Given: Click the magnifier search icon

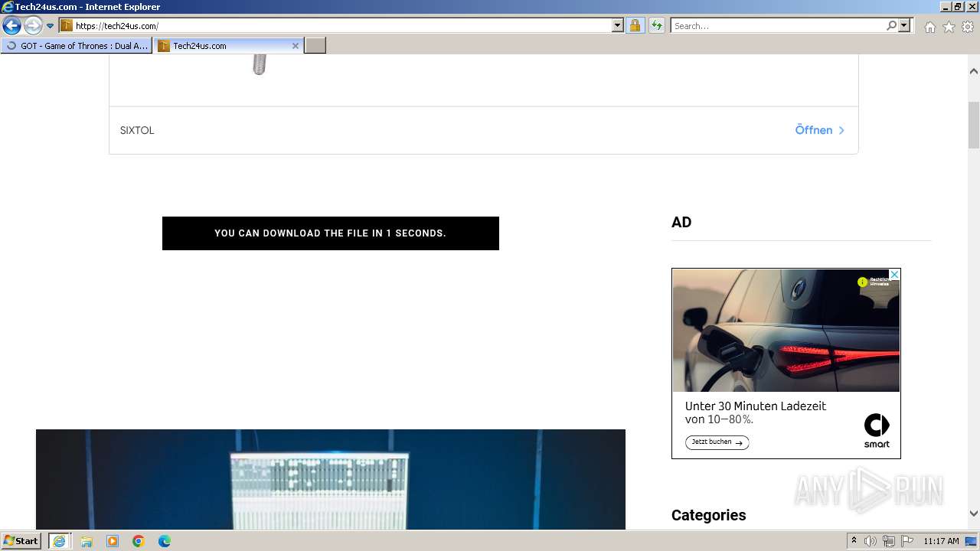Looking at the screenshot, I should (x=891, y=25).
